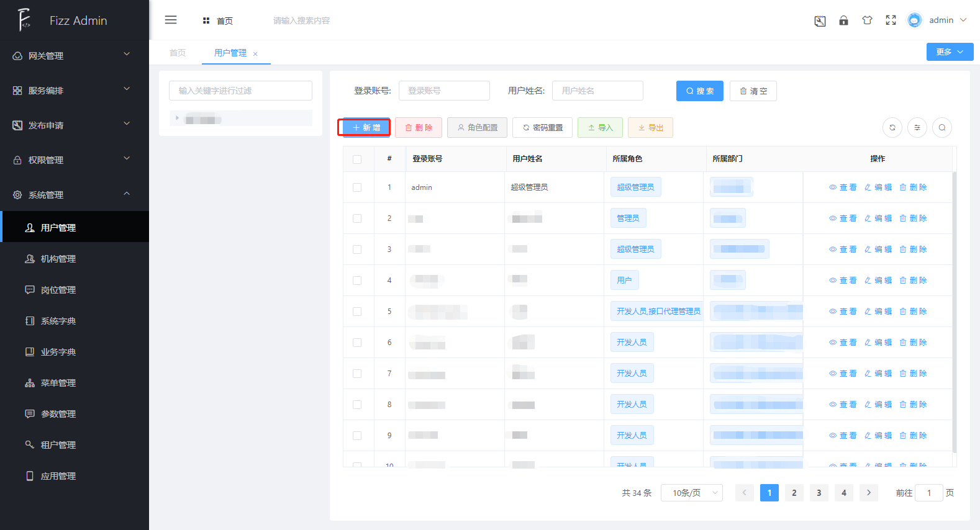
Task: Open 系统字典 in sidebar
Action: click(75, 321)
